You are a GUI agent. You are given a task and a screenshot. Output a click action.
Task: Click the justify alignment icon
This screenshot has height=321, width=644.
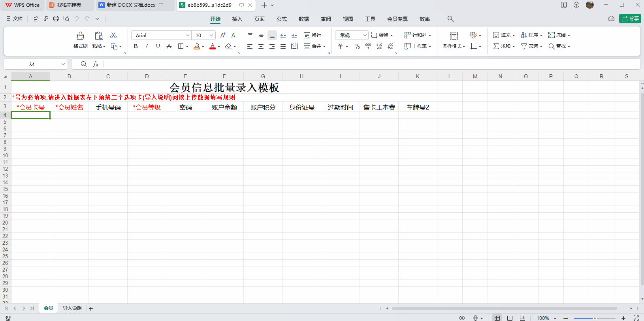[x=283, y=46]
